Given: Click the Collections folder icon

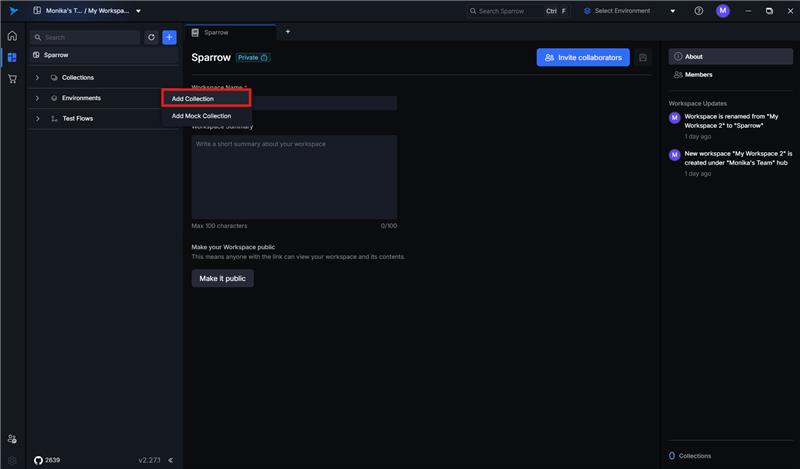Looking at the screenshot, I should (54, 78).
